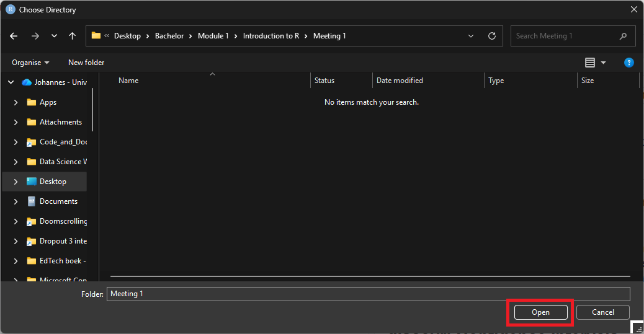Refresh the current folder view

click(492, 36)
